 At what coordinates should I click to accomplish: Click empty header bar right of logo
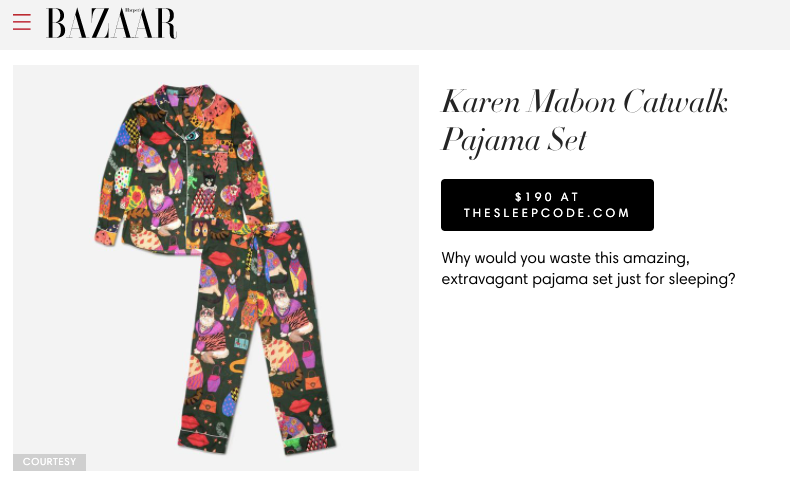[x=484, y=24]
